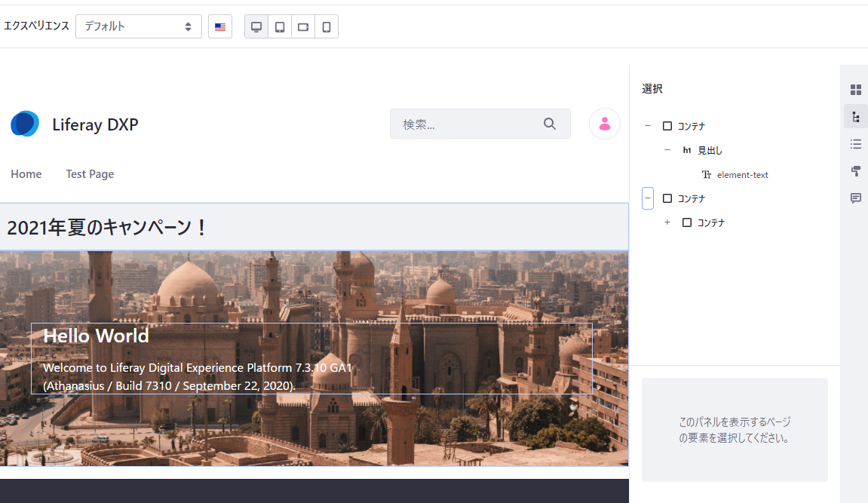The width and height of the screenshot is (868, 503).
Task: Open the contents list panel icon
Action: click(855, 144)
